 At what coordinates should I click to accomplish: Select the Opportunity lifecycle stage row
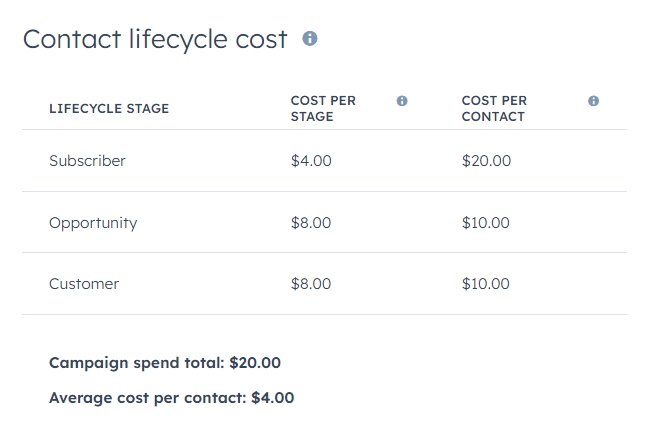pos(324,222)
